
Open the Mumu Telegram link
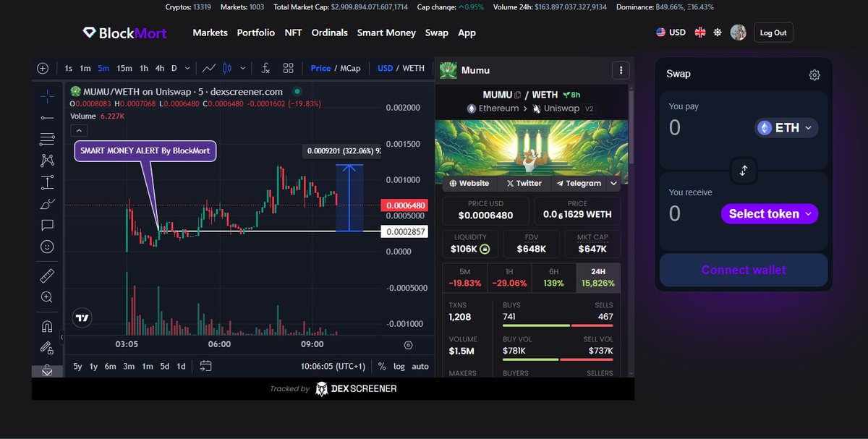(x=578, y=183)
